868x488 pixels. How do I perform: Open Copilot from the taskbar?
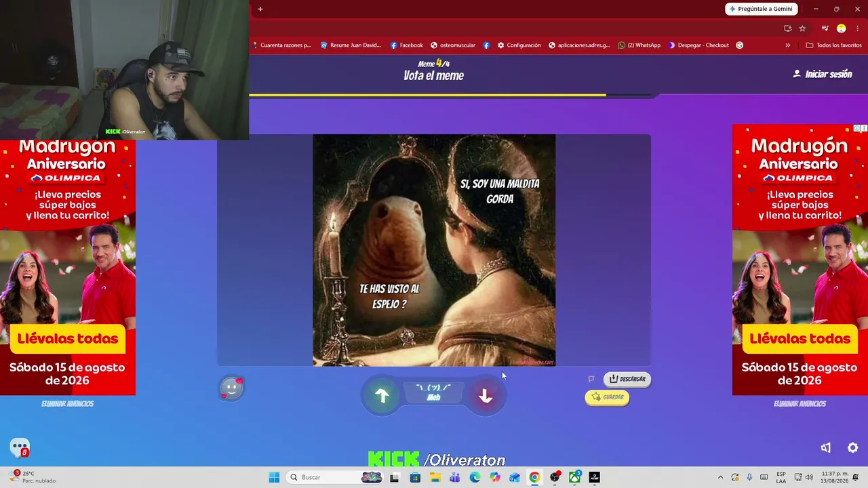tap(494, 477)
